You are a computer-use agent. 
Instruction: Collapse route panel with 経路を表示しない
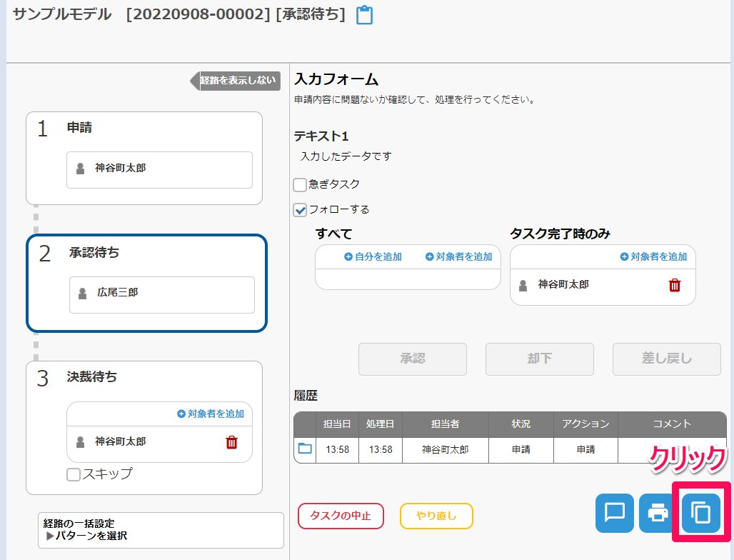pos(236,81)
